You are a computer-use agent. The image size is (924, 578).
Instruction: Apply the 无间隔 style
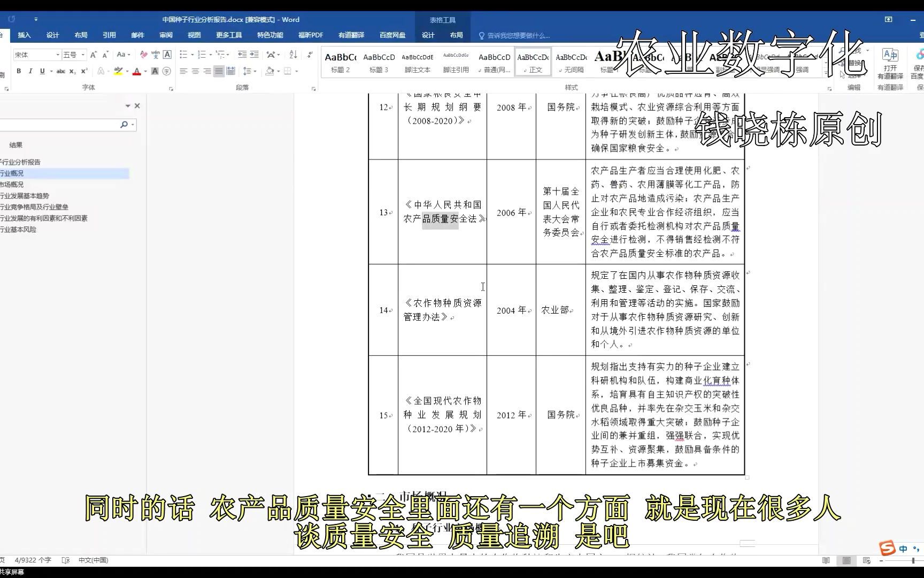[571, 62]
